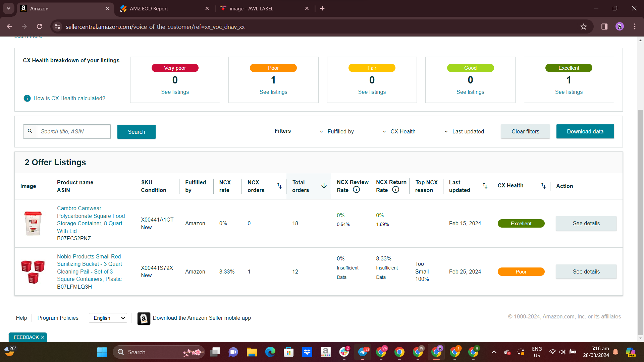This screenshot has width=644, height=362.
Task: Open Noble Products Sanitizing Bucket link
Action: (90, 267)
